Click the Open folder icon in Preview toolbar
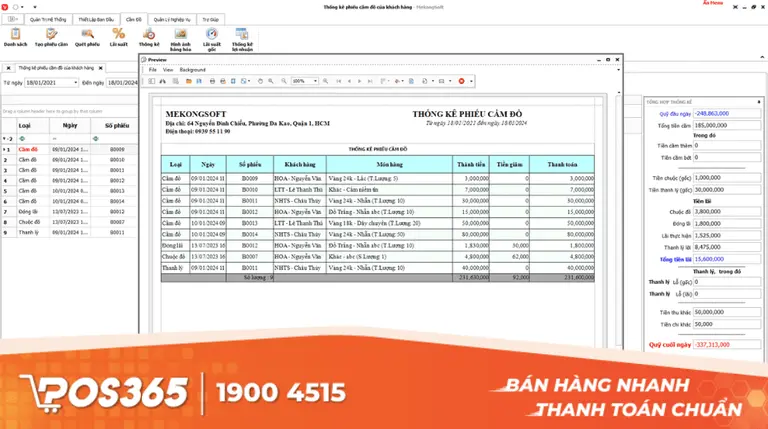Screen dimensions: 768x429 coord(189,81)
